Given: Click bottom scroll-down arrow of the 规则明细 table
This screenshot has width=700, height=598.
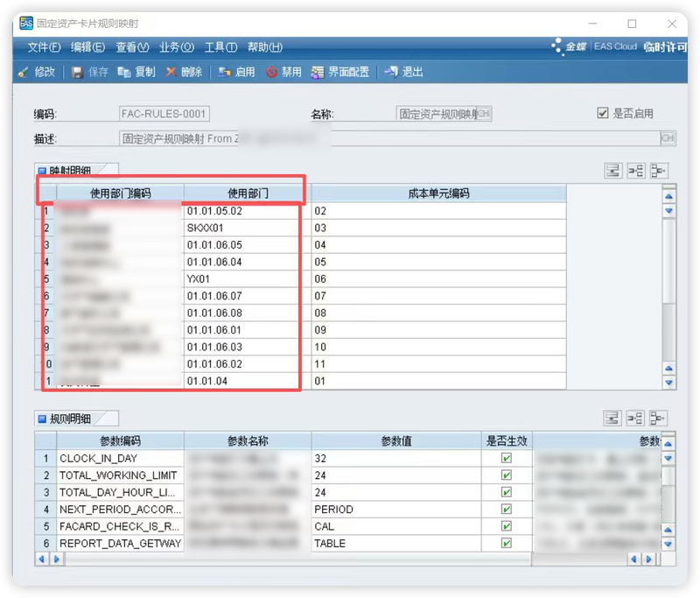Looking at the screenshot, I should point(668,544).
